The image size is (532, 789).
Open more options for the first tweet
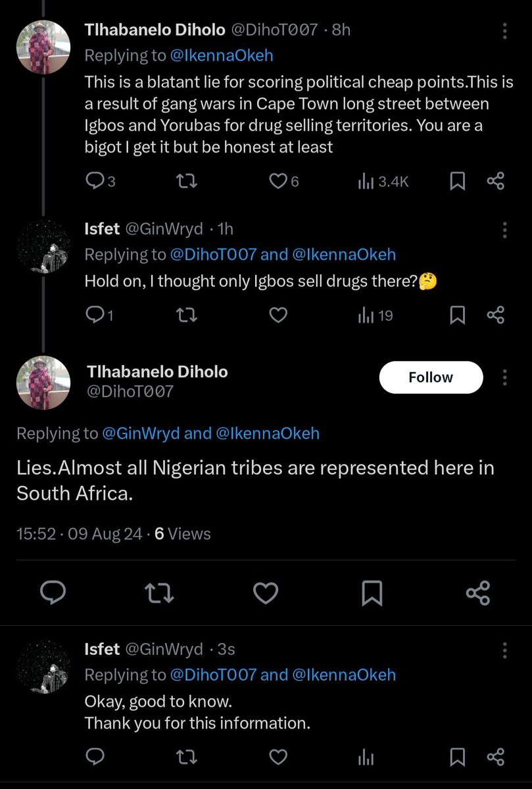click(x=504, y=30)
